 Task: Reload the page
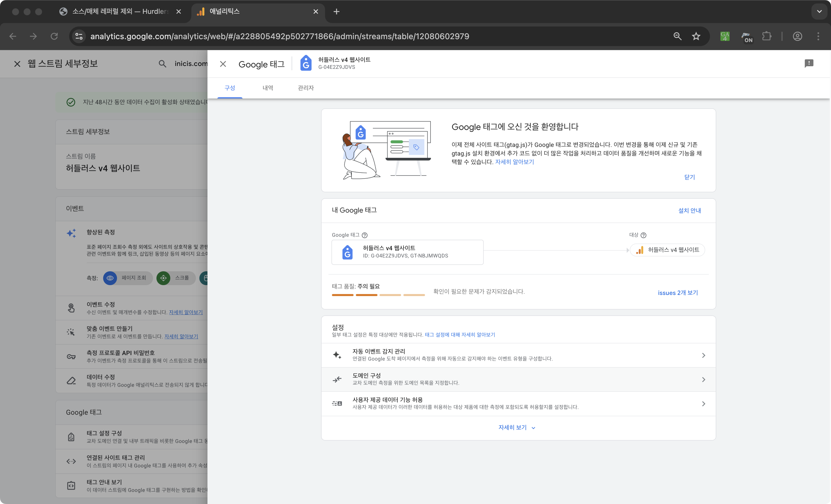click(x=54, y=36)
